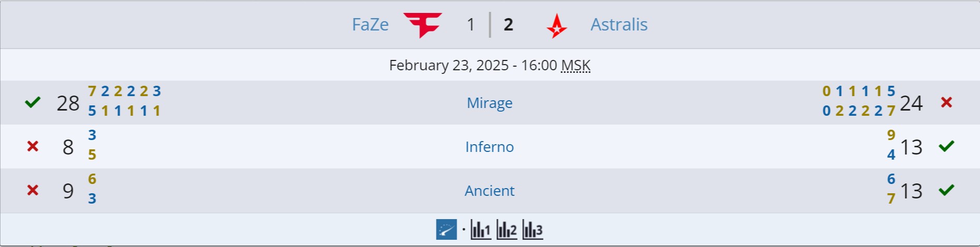
Task: Click FaZe's green checkmark on Mirage
Action: coord(33,102)
